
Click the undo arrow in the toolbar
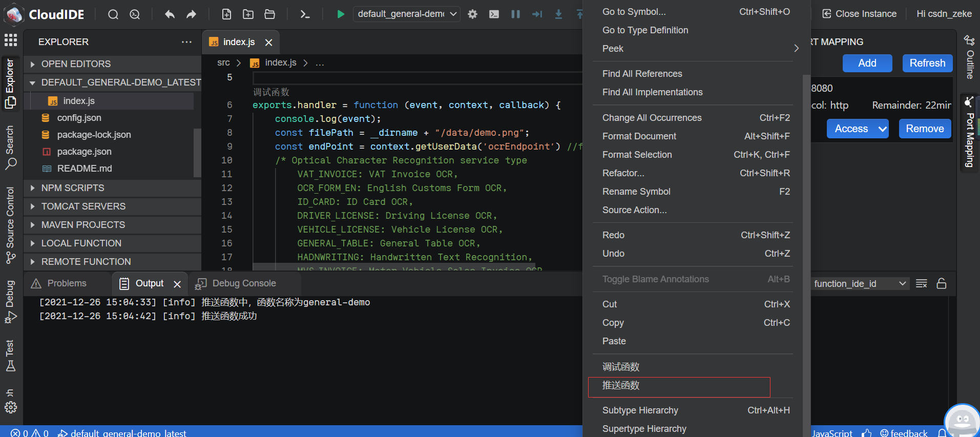(170, 14)
